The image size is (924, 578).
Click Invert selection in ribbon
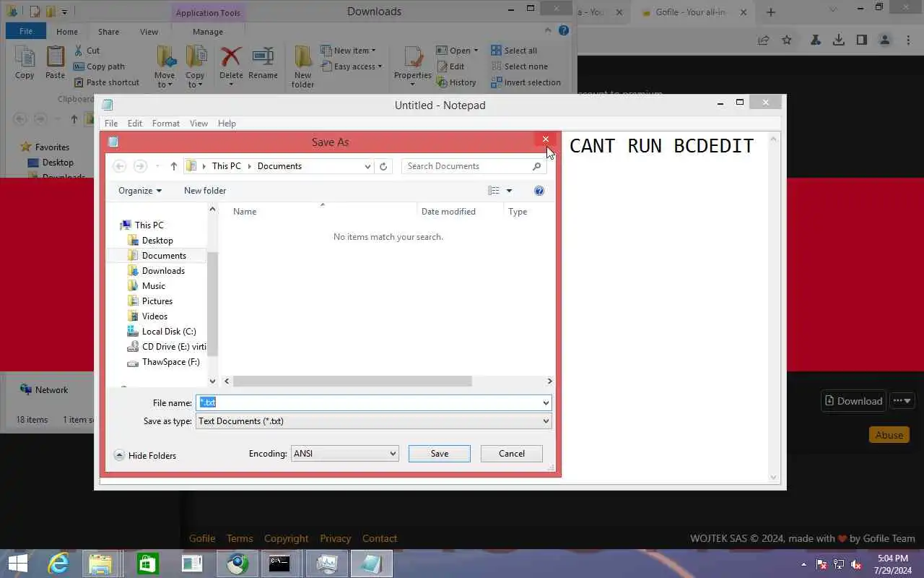pos(526,82)
